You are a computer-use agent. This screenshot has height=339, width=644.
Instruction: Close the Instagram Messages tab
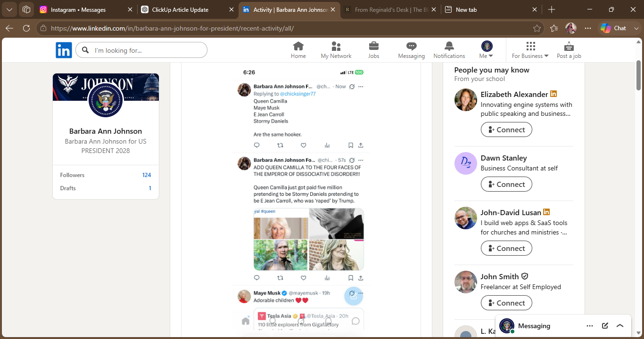[x=130, y=9]
